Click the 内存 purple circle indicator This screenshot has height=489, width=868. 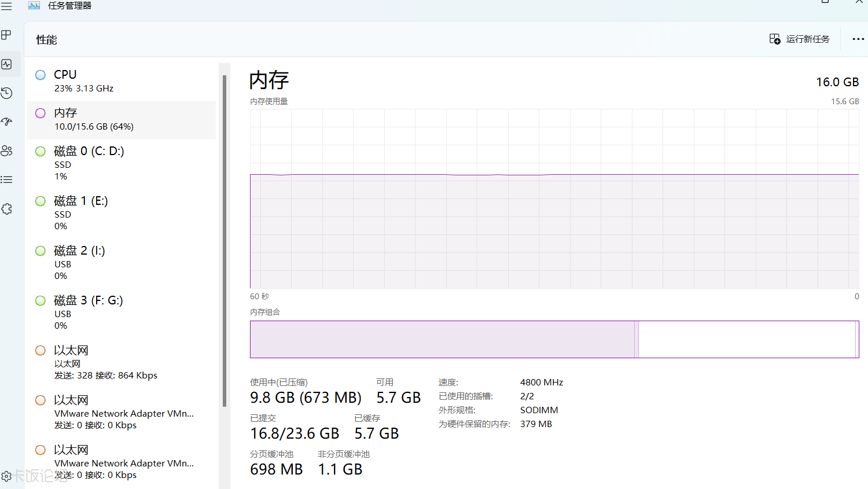(41, 113)
